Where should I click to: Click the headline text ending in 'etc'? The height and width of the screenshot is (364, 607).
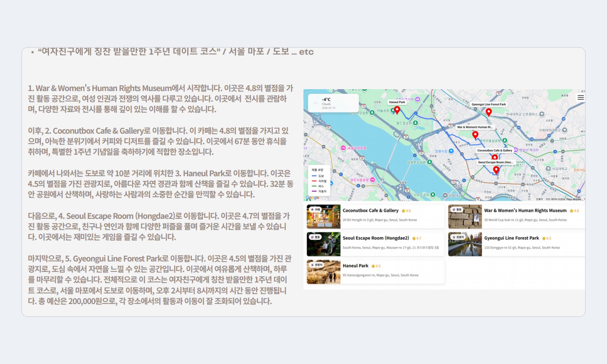point(175,52)
